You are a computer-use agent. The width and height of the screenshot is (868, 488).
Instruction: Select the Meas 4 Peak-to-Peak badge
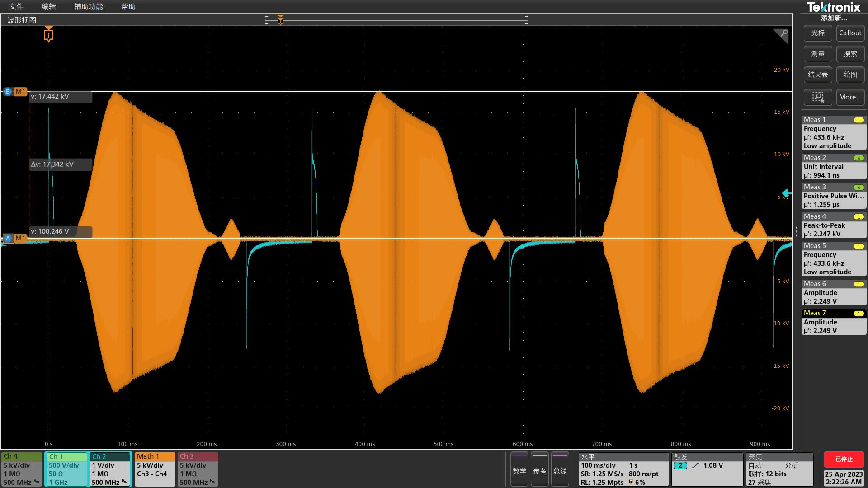[x=833, y=225]
